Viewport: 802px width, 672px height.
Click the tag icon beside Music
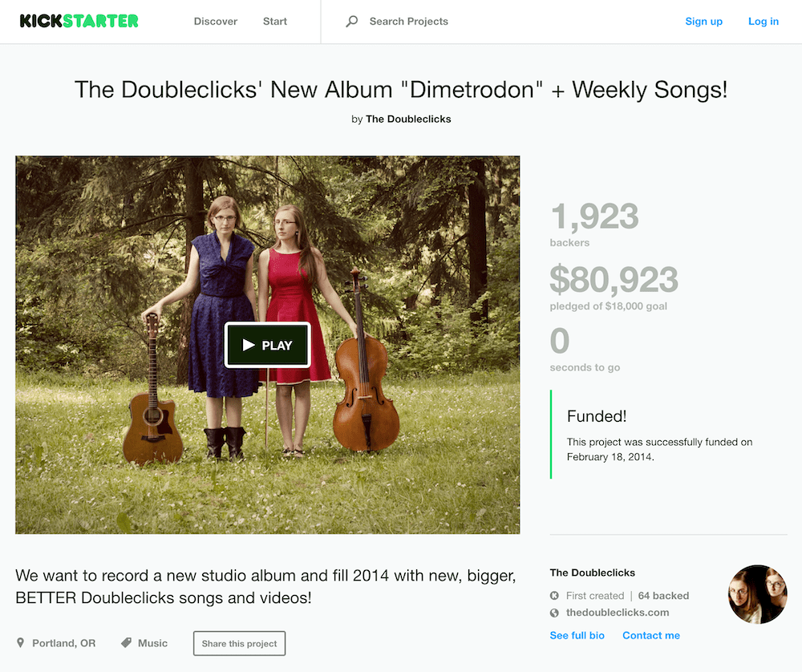(127, 643)
